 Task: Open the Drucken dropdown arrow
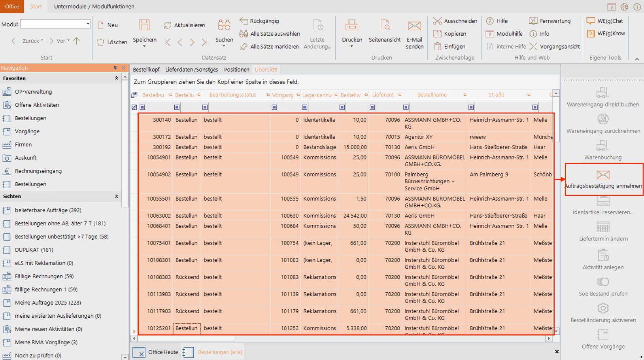(352, 47)
